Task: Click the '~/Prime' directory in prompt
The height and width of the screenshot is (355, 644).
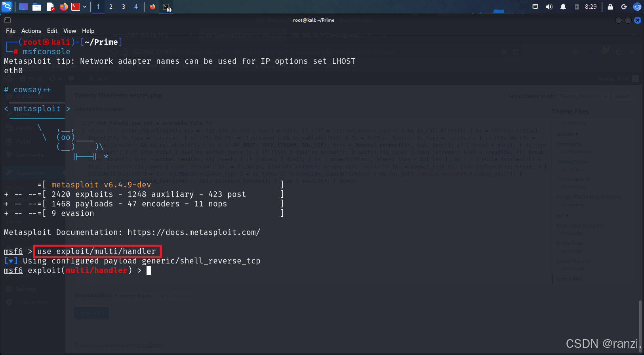Action: point(101,42)
